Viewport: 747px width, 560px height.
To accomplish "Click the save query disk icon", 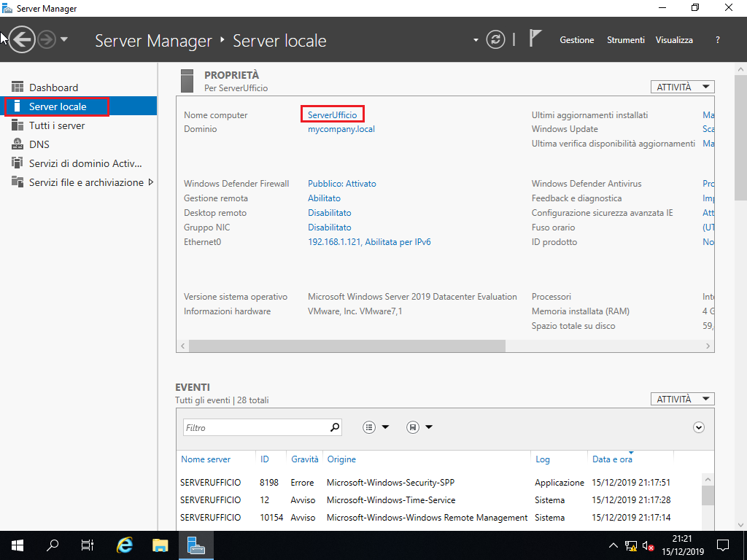I will (x=411, y=427).
